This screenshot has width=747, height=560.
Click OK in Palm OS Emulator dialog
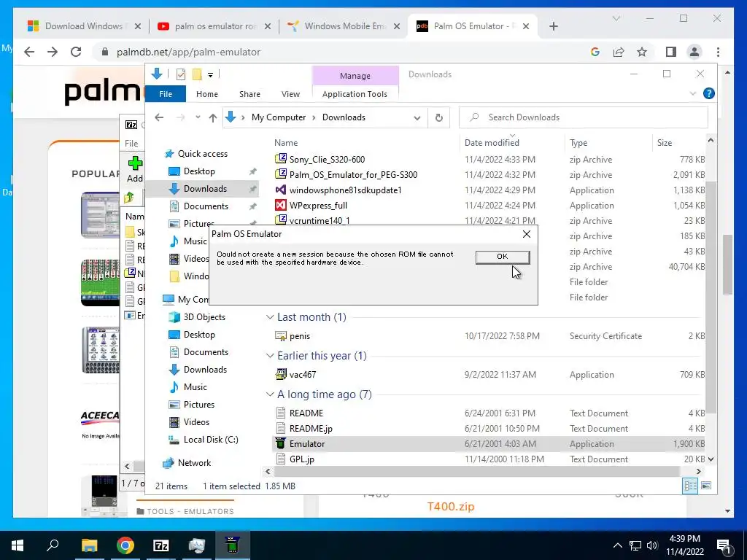point(502,257)
